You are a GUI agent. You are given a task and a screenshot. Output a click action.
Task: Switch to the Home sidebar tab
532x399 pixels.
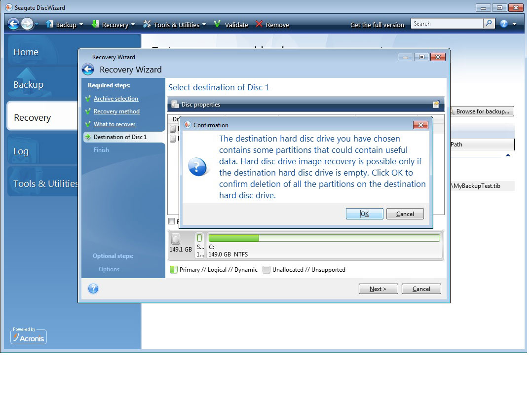(x=26, y=52)
